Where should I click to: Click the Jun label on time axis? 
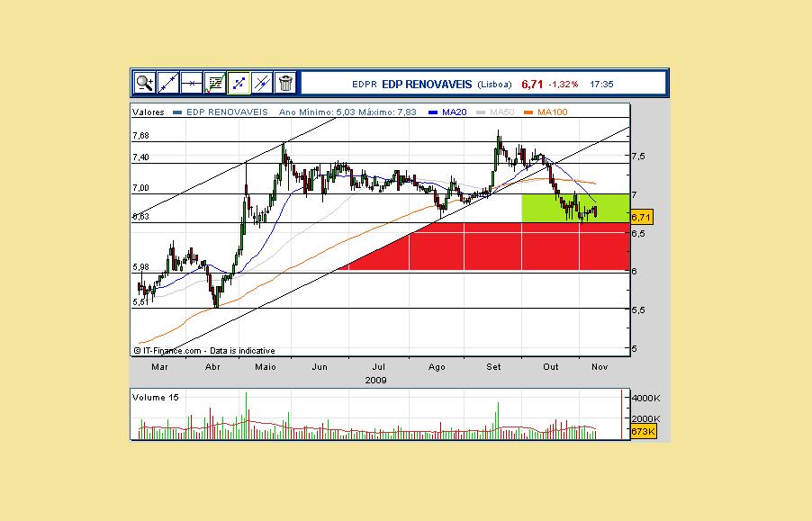[x=320, y=367]
